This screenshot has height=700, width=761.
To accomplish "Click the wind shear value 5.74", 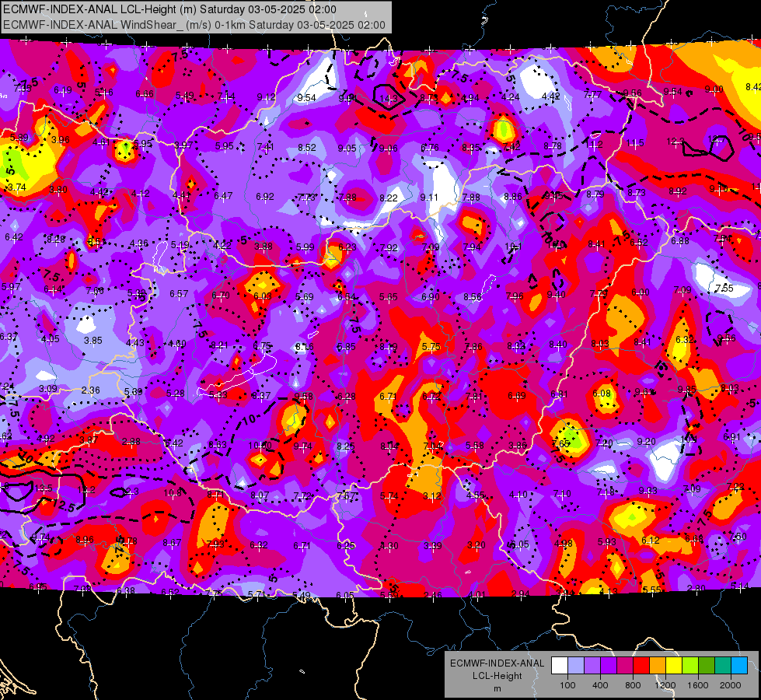I will tap(389, 495).
